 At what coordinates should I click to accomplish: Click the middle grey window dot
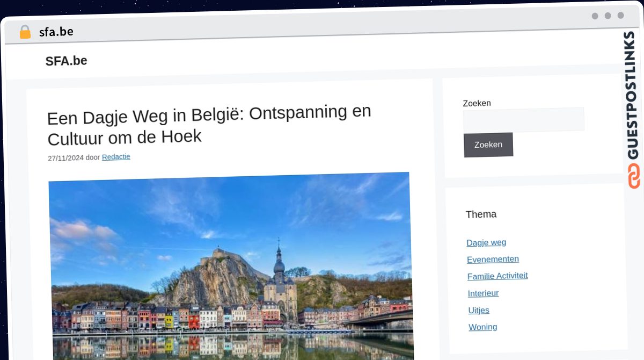[608, 16]
